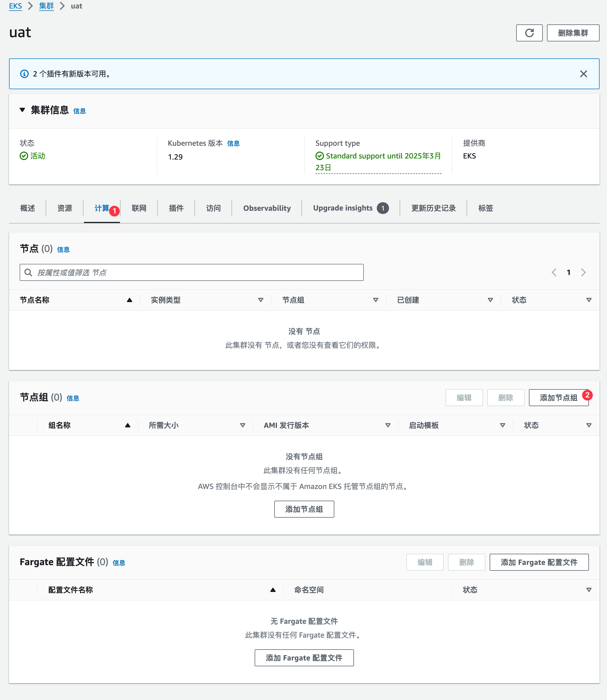Collapse the 集群信息 section triangle
The image size is (607, 700).
pyautogui.click(x=22, y=110)
